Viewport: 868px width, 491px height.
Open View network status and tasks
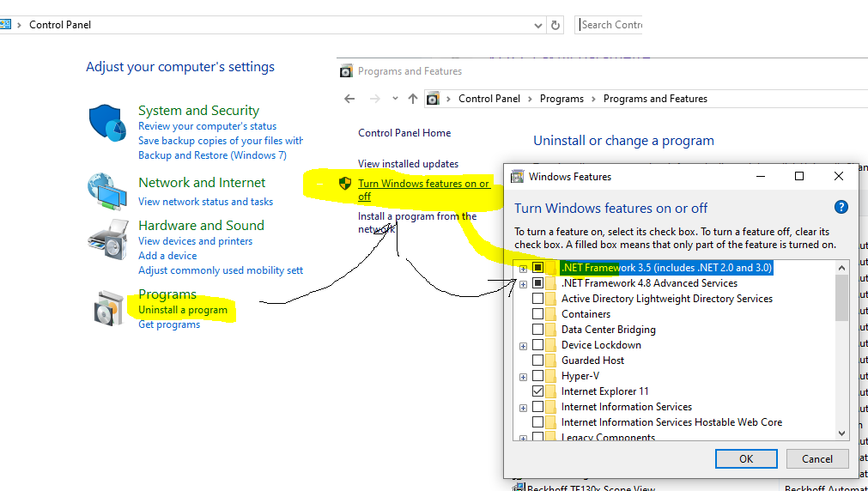click(205, 202)
